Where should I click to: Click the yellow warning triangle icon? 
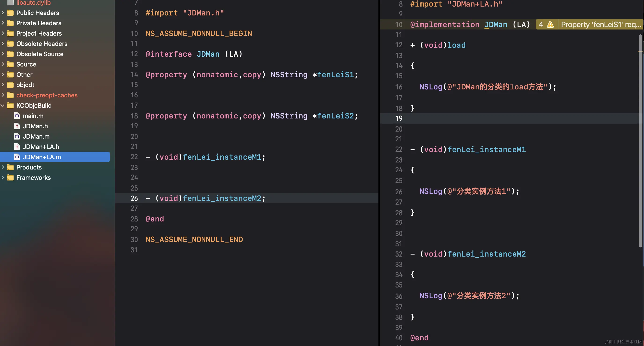(x=550, y=25)
